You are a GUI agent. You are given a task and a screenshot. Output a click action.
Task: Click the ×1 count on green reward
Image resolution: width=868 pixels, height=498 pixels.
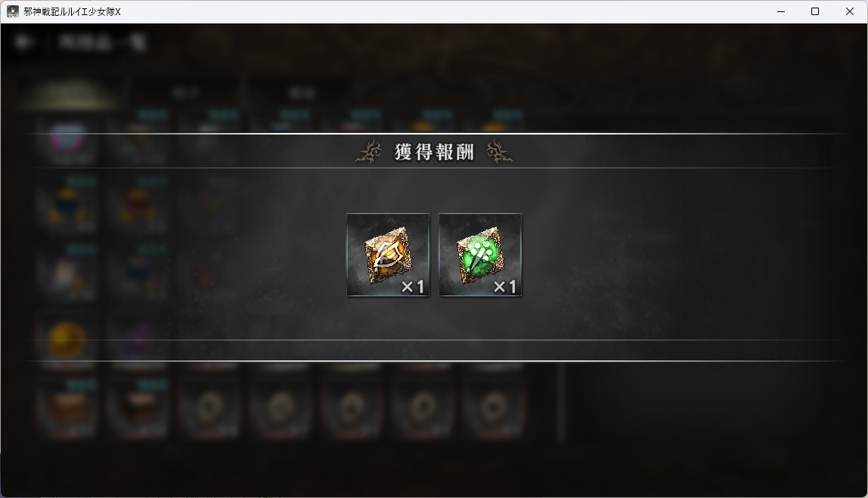pyautogui.click(x=504, y=286)
